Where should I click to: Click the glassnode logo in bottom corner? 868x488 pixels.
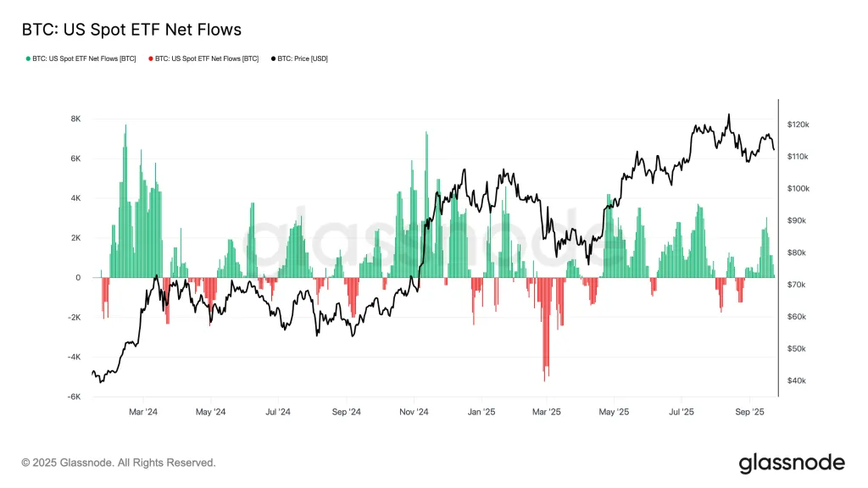[792, 463]
